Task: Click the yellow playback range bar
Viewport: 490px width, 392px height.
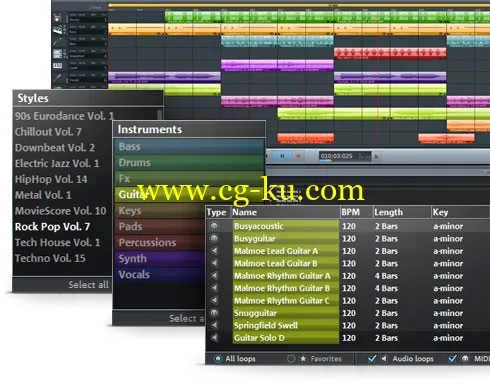Action: point(299,5)
